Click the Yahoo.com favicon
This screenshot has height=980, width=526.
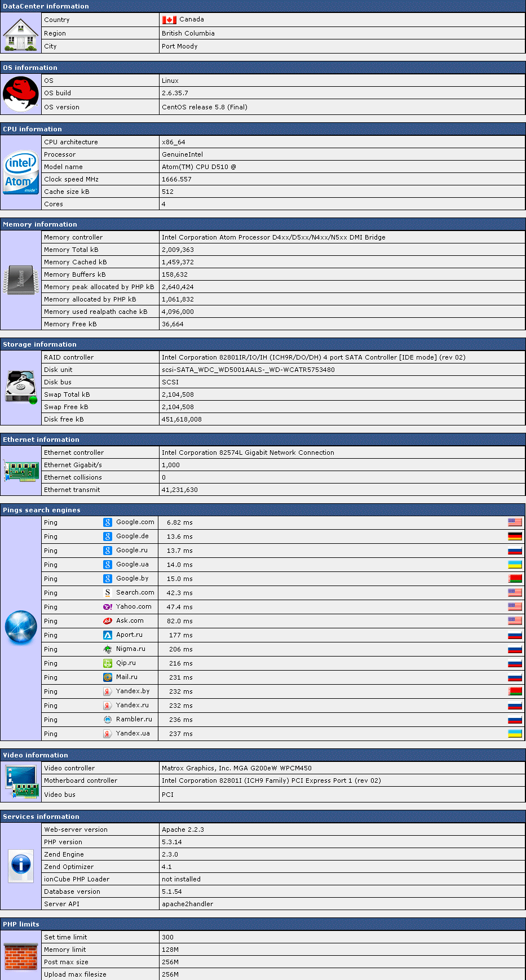coord(108,607)
